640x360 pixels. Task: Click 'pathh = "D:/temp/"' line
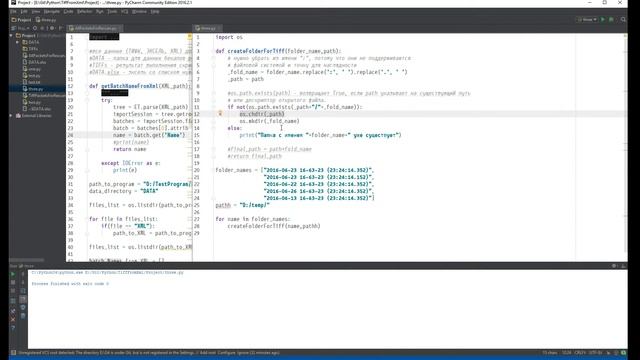point(242,205)
